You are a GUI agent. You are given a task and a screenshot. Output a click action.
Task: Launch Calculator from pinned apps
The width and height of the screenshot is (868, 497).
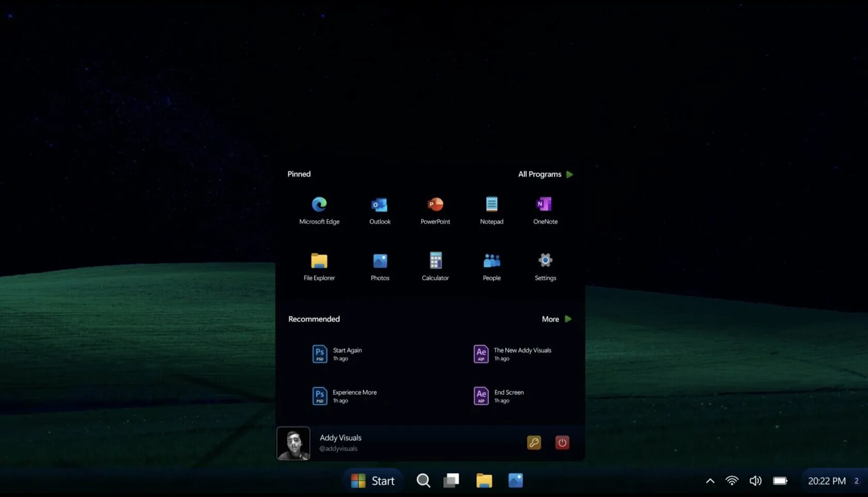pos(435,267)
